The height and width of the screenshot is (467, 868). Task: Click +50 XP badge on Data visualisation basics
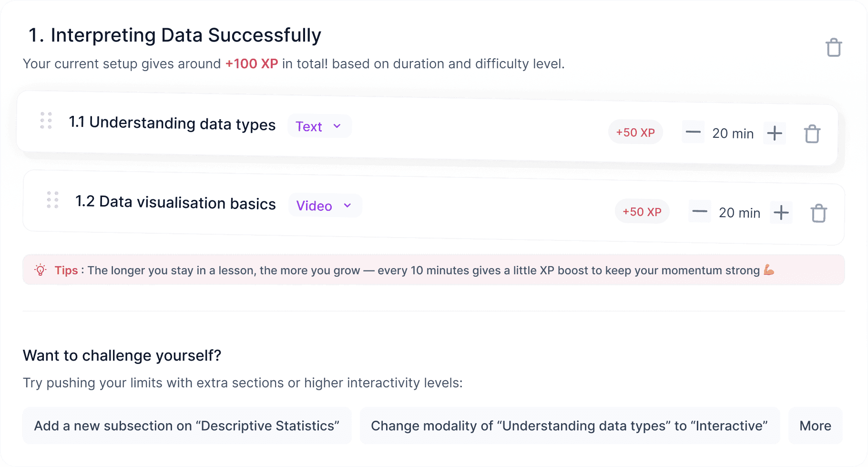pos(642,211)
